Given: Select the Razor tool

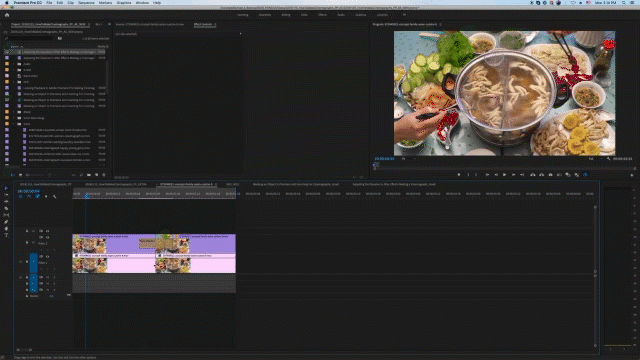Looking at the screenshot, I should point(6,208).
